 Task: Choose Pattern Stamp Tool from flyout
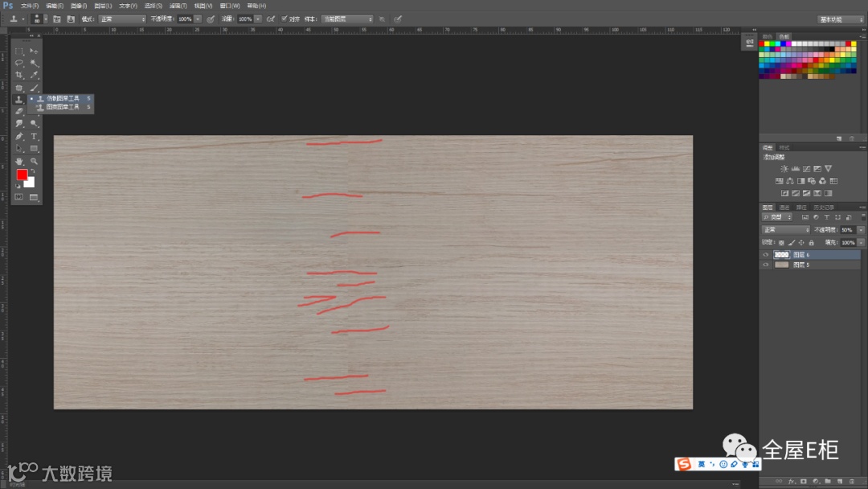[61, 107]
